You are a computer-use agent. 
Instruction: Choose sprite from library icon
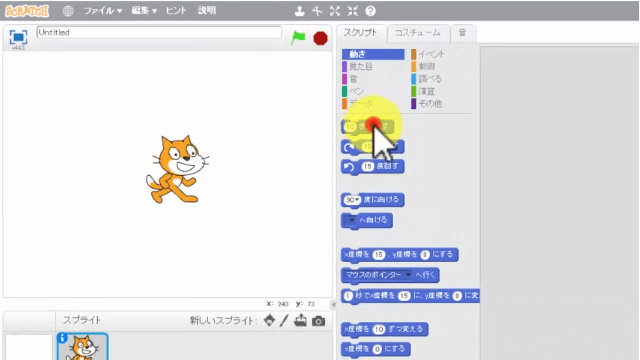(269, 320)
